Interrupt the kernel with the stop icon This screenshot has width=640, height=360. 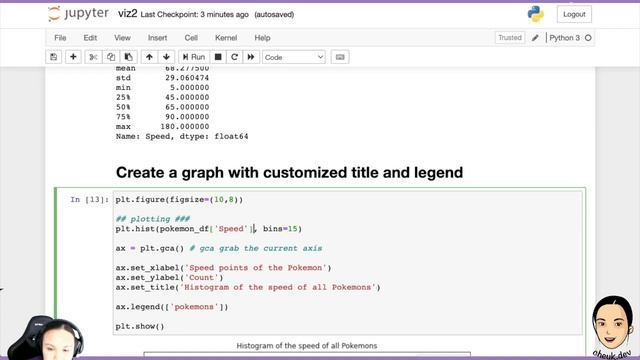pyautogui.click(x=218, y=57)
